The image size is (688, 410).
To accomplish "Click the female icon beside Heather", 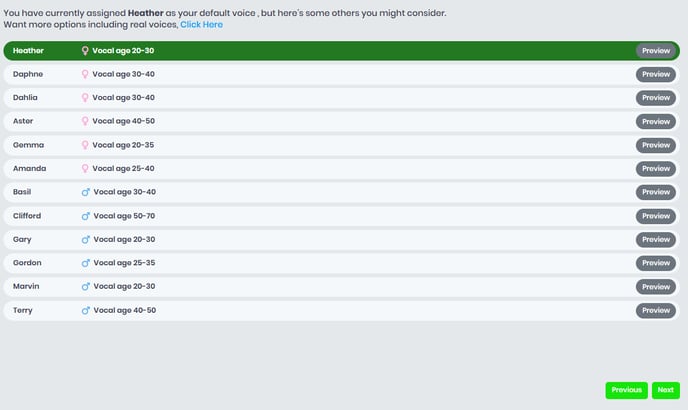I will coord(85,51).
